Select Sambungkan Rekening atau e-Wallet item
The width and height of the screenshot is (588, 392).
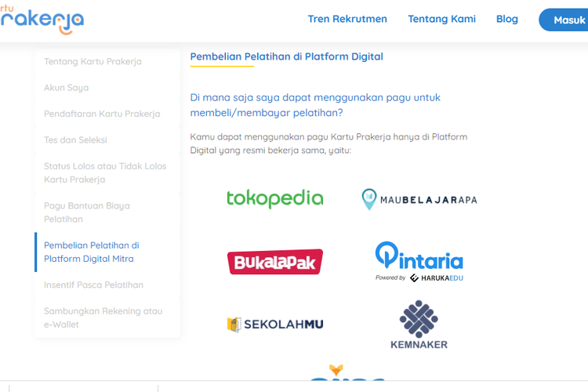[x=107, y=318]
